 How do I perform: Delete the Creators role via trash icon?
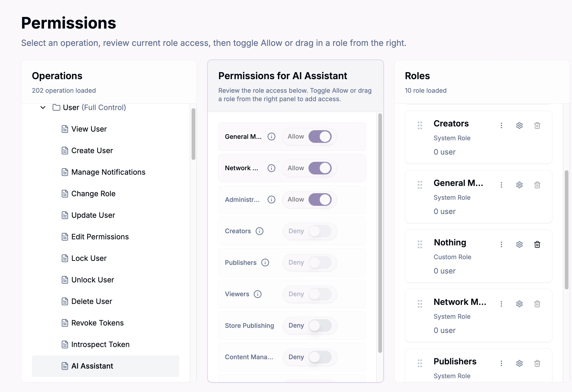click(537, 126)
